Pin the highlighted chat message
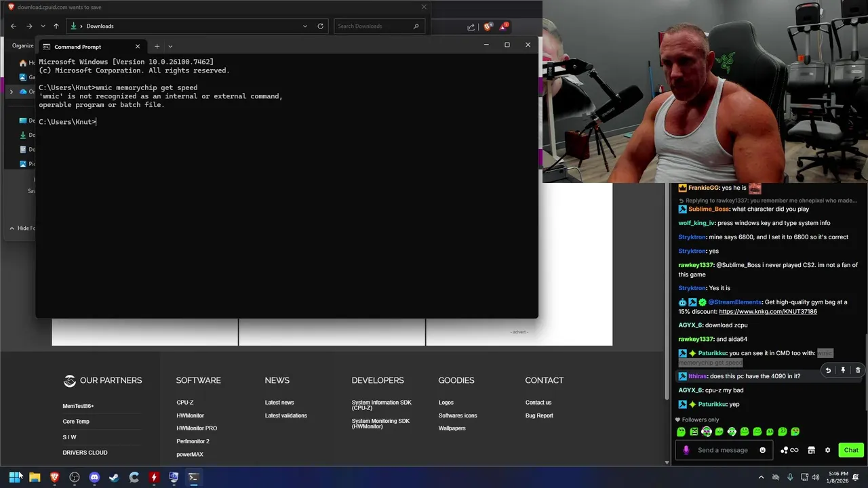 (x=843, y=370)
